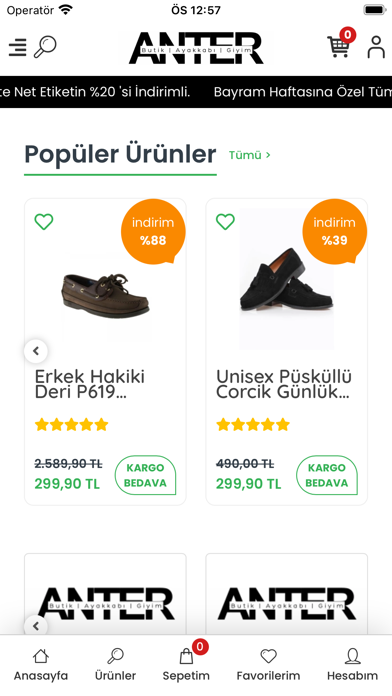392x696 pixels.
Task: Favorite the Erkek Hakiki Deri shoe
Action: click(44, 221)
